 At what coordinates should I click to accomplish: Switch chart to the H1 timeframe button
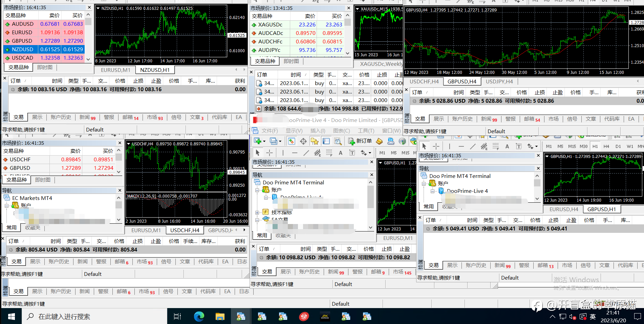click(595, 146)
